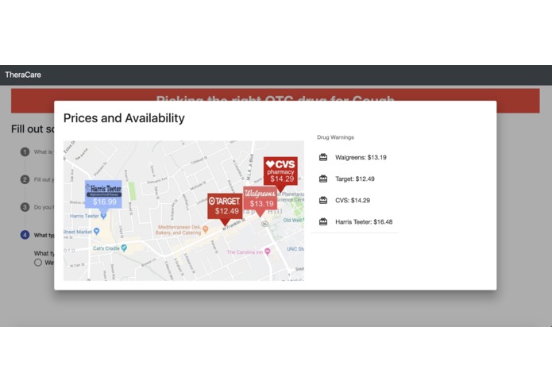Screen dimensions: 552x392
Task: Select the Target: $12.49 list entry
Action: (x=355, y=179)
